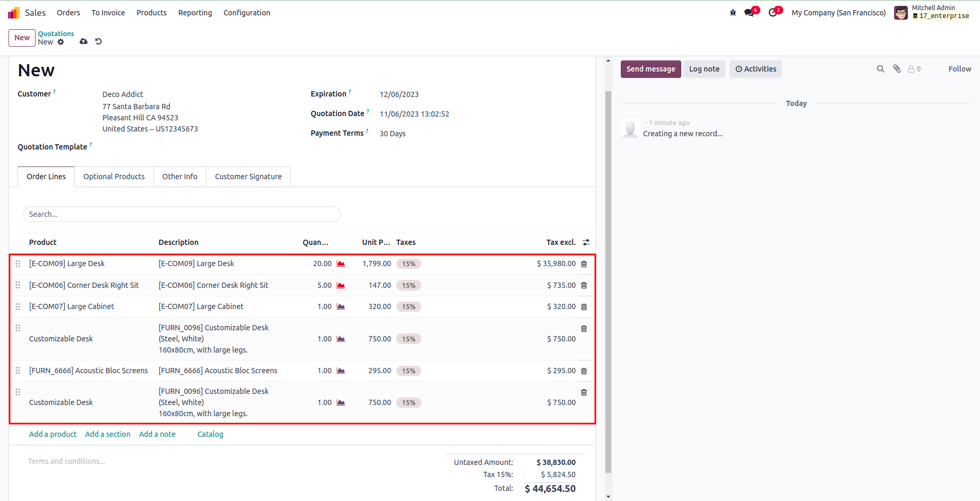The image size is (980, 501).
Task: Open the column options toggle in table header
Action: (586, 242)
